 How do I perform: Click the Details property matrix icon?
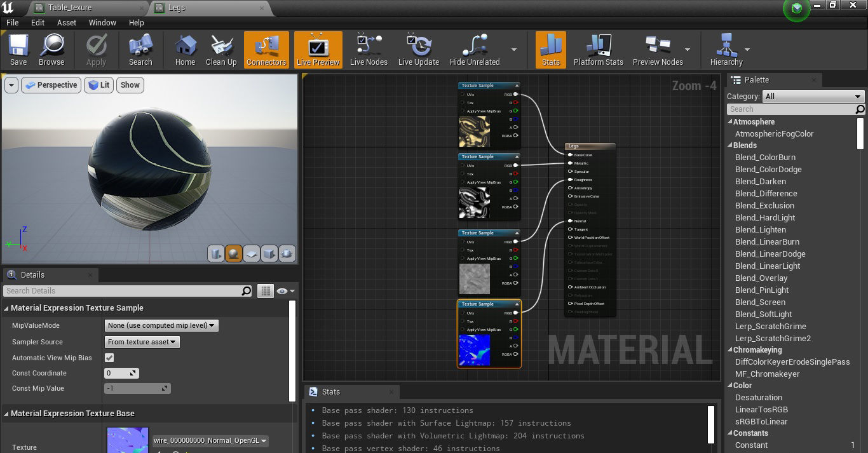pos(266,291)
